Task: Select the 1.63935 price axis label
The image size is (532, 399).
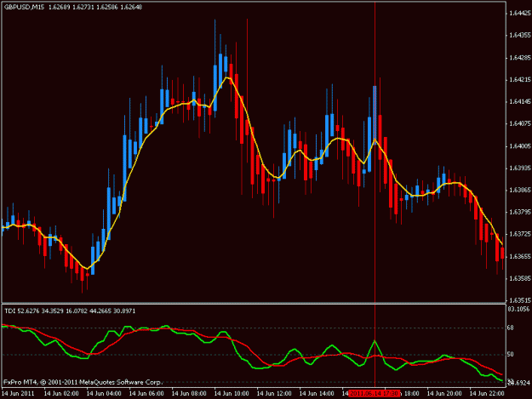Action: coord(519,168)
